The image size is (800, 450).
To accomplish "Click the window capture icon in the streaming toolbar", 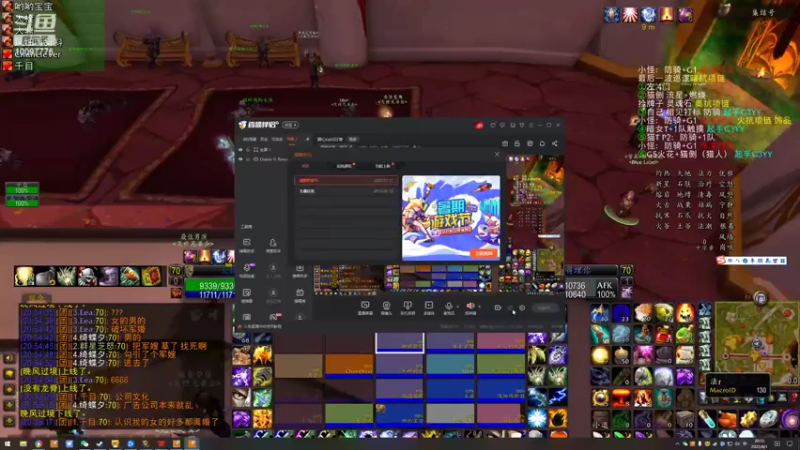I will 365,305.
